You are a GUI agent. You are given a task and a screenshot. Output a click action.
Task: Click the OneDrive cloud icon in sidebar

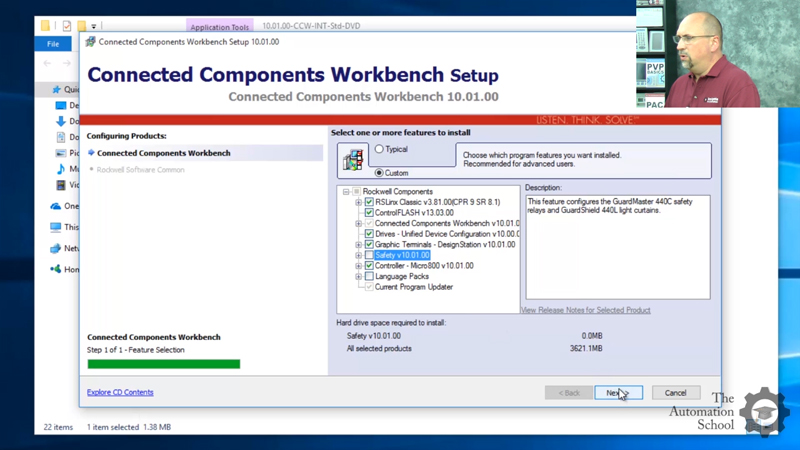click(56, 206)
